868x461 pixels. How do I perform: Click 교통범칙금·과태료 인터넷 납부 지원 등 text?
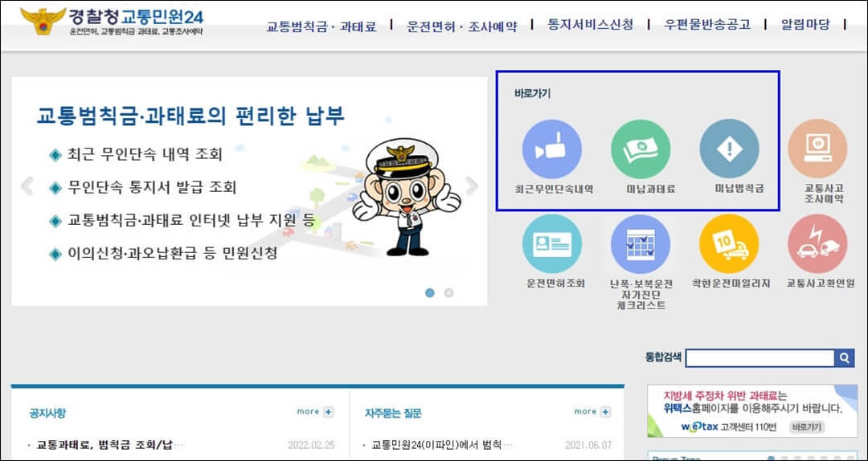(x=191, y=221)
